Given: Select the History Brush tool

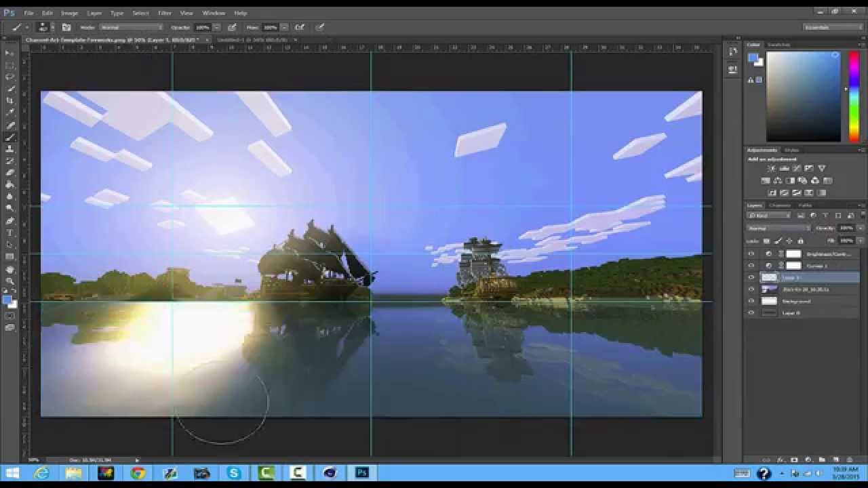Looking at the screenshot, I should tap(9, 161).
